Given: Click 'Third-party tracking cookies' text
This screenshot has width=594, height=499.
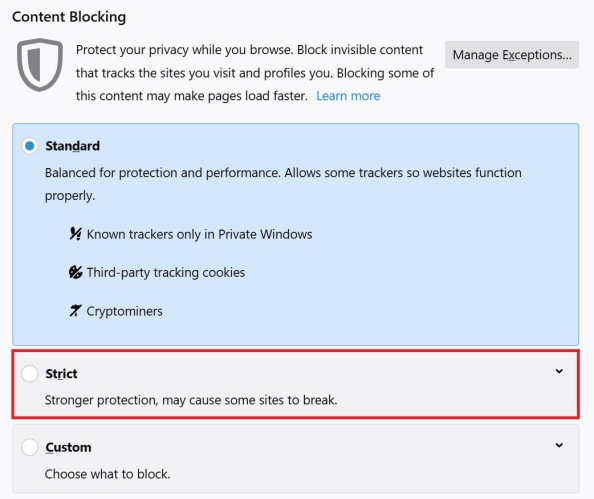Looking at the screenshot, I should [166, 272].
